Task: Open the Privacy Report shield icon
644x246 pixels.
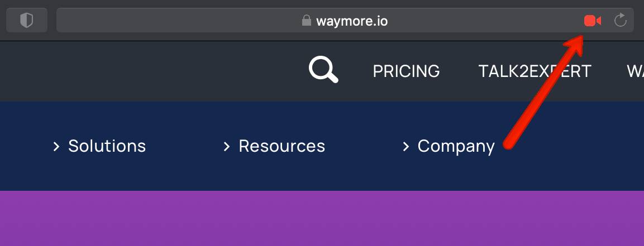Action: (27, 20)
